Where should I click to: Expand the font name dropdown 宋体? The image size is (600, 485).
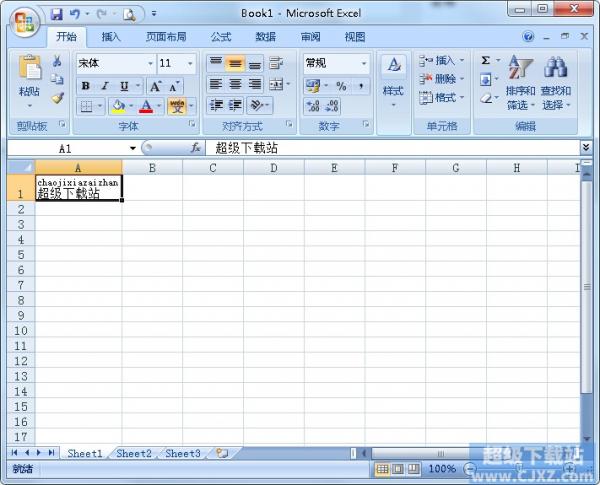tap(150, 63)
